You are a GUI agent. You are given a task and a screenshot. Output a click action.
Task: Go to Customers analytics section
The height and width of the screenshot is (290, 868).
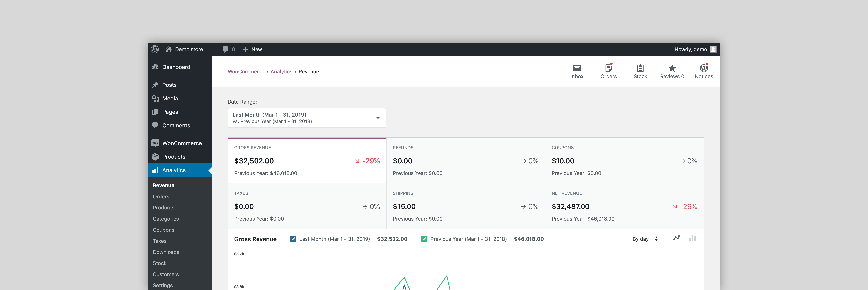coord(166,274)
